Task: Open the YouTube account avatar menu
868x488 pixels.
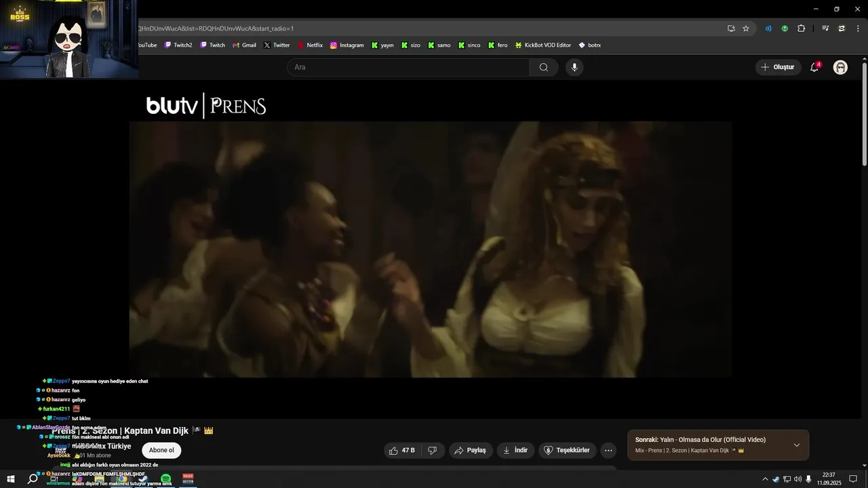Action: click(840, 67)
